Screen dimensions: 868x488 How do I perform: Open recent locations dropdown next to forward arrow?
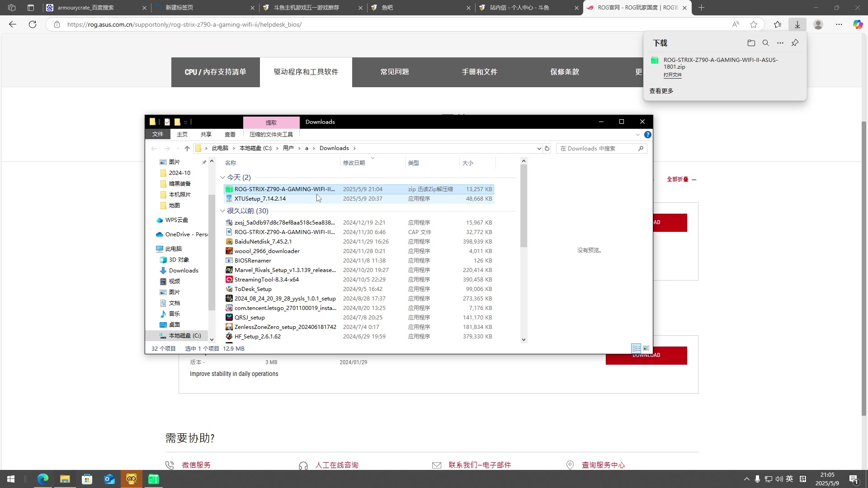click(178, 148)
